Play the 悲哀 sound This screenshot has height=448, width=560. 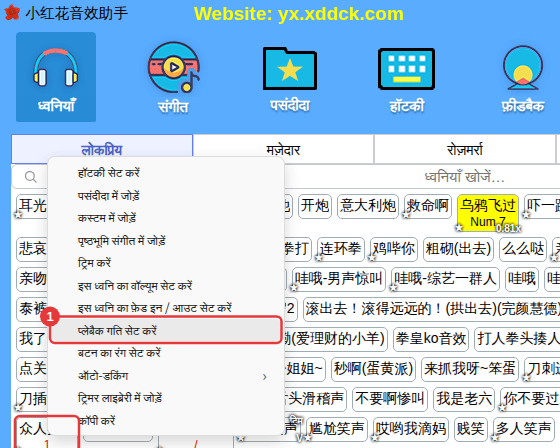(x=32, y=249)
